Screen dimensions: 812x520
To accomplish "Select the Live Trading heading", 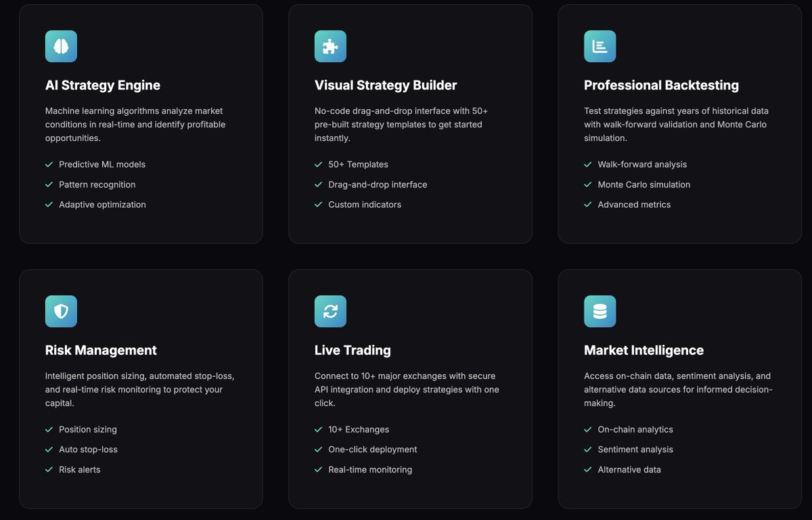I will tap(353, 350).
